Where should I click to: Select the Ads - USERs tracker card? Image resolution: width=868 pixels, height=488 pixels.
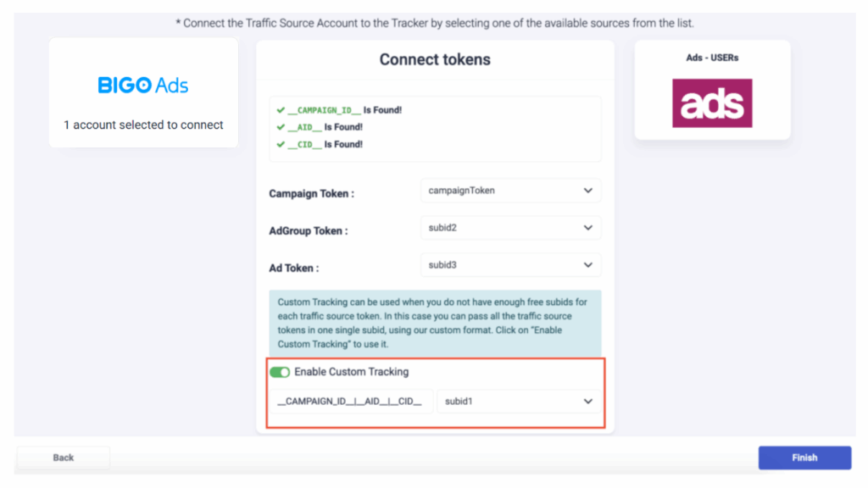pyautogui.click(x=712, y=90)
